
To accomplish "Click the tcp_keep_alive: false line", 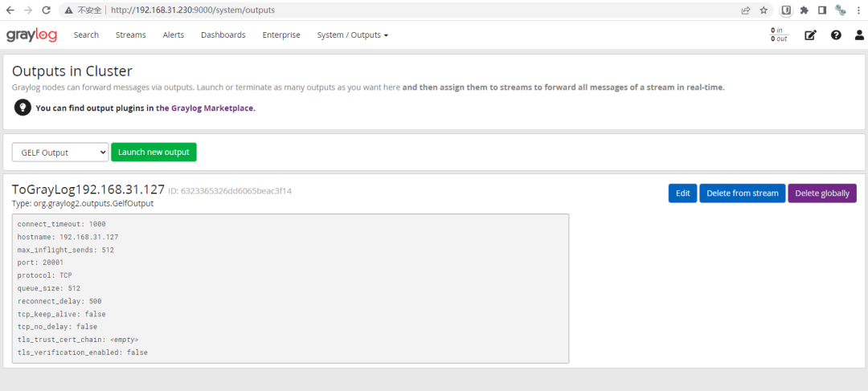I will pos(61,314).
